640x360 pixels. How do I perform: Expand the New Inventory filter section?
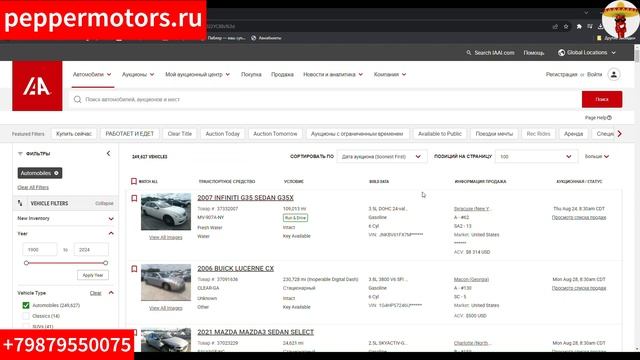[111, 219]
